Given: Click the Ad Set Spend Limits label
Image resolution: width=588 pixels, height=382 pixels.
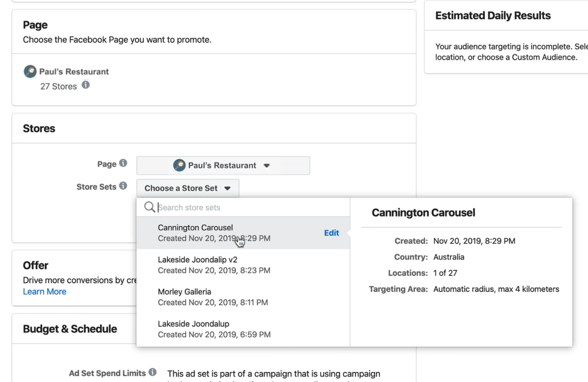Looking at the screenshot, I should pos(107,373).
